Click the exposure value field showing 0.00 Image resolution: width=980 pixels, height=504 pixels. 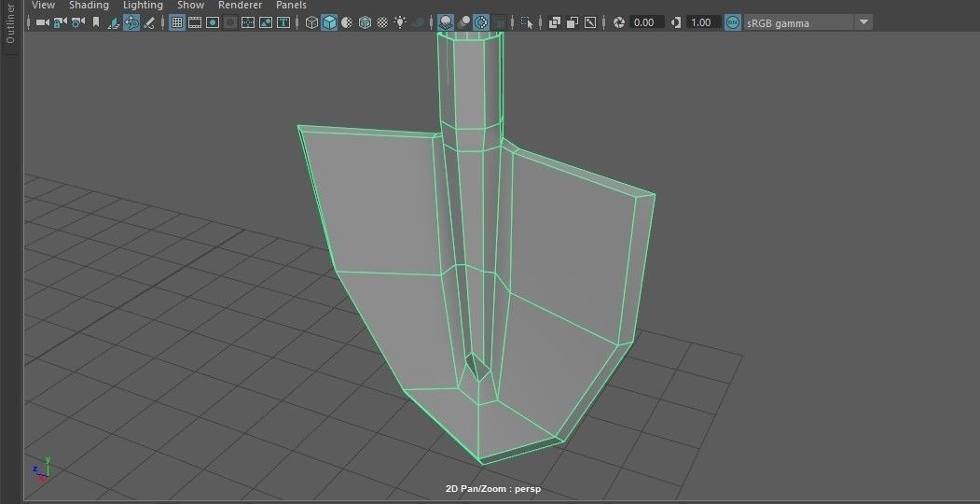(644, 22)
